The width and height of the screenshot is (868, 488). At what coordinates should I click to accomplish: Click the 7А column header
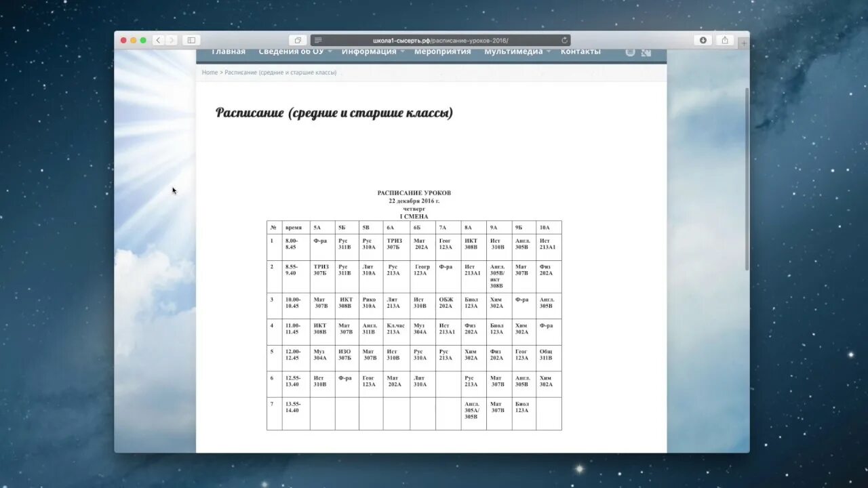pos(448,228)
